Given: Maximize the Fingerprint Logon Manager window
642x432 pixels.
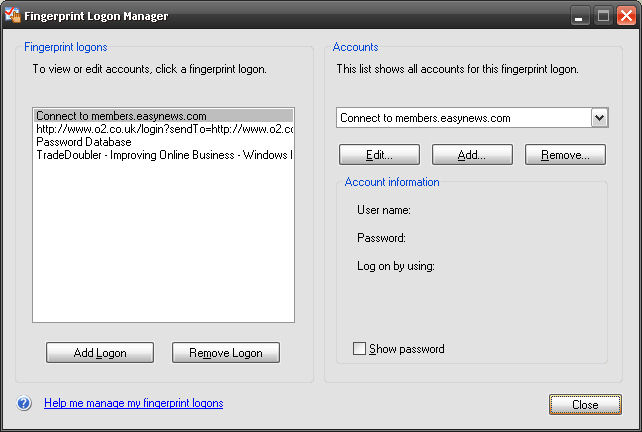Looking at the screenshot, I should (x=603, y=16).
